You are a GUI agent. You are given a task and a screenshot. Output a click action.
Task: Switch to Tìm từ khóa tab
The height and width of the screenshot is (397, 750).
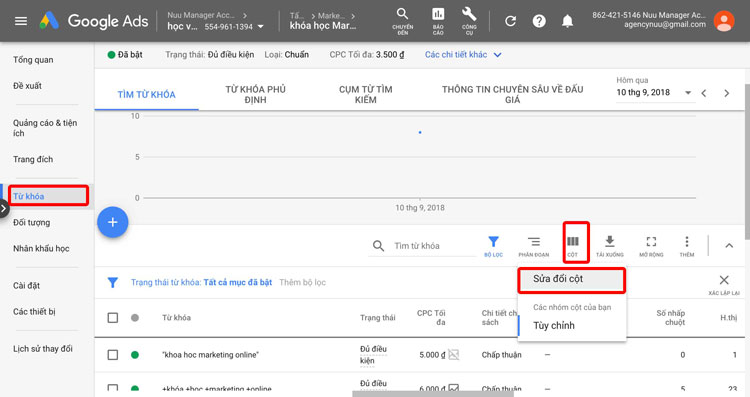click(146, 95)
